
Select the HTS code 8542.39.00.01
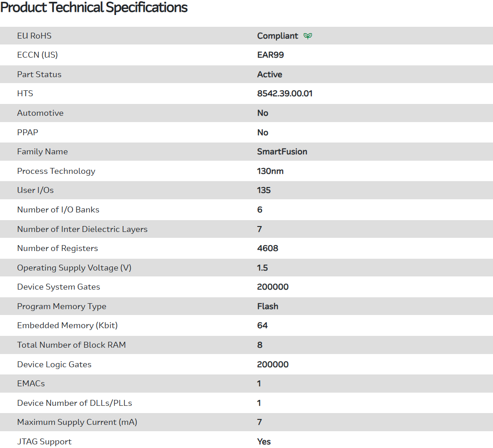[x=285, y=94]
